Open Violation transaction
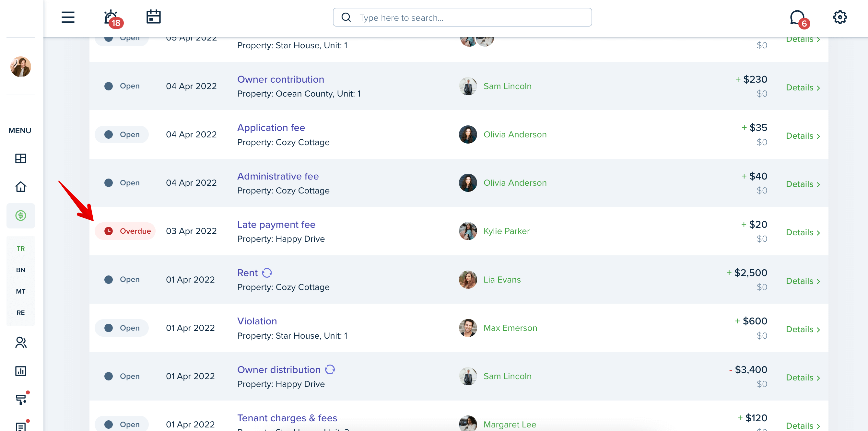The height and width of the screenshot is (431, 868). click(257, 321)
